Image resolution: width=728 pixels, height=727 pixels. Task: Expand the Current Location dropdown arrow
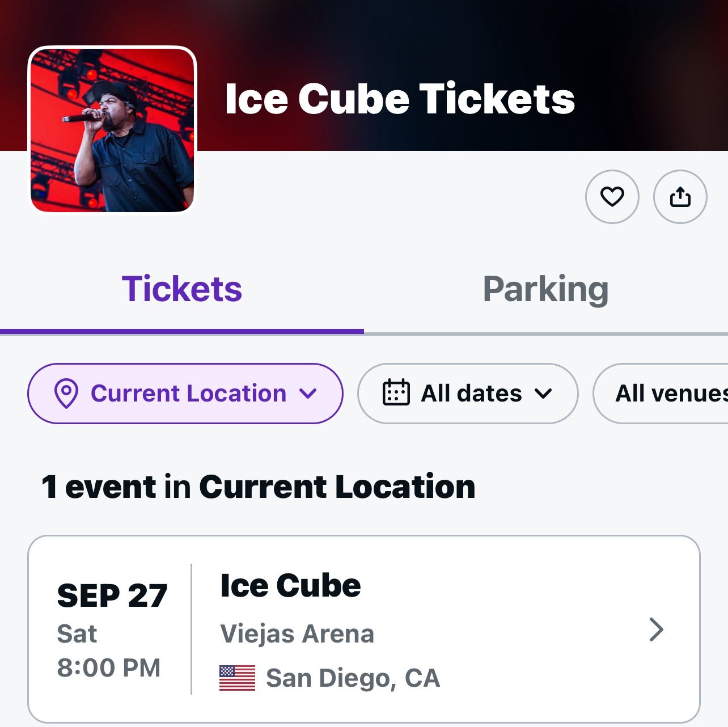tap(308, 394)
